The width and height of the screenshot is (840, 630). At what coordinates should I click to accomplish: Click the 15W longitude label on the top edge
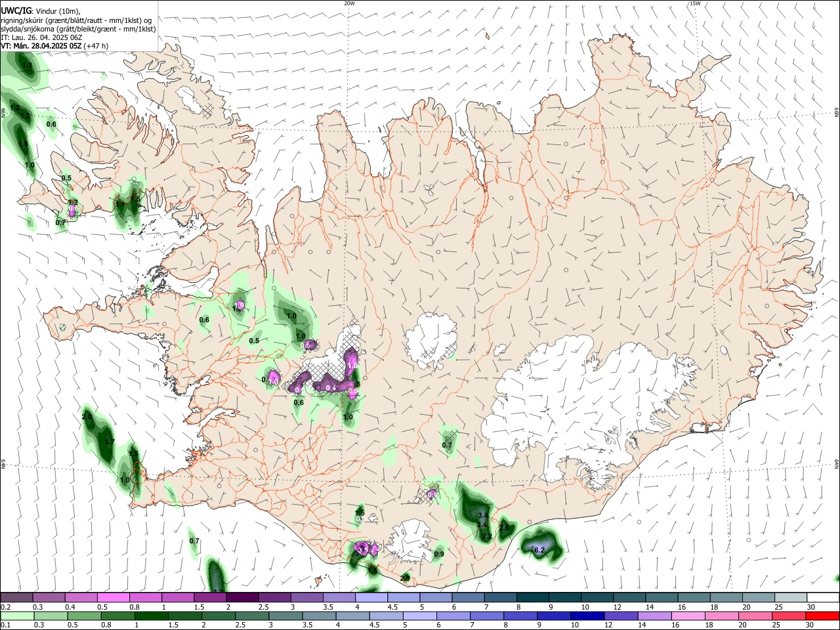[696, 3]
